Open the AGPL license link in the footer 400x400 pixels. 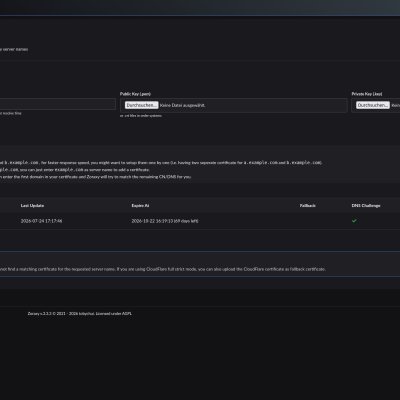[x=127, y=314]
